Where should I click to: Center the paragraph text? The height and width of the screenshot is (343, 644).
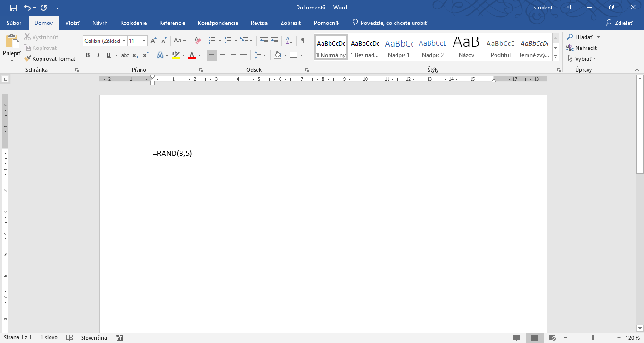(223, 55)
